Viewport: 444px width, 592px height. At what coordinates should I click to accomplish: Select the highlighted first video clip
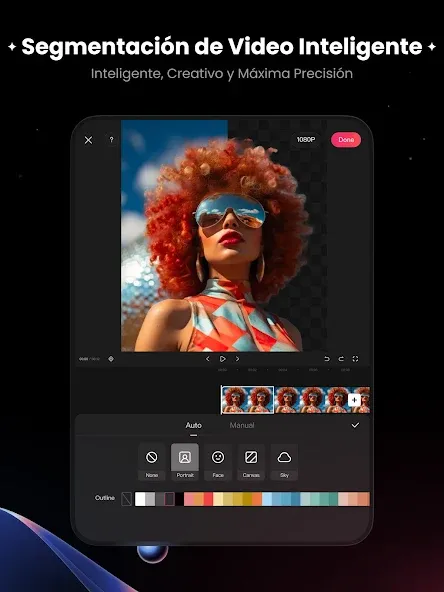pyautogui.click(x=248, y=400)
